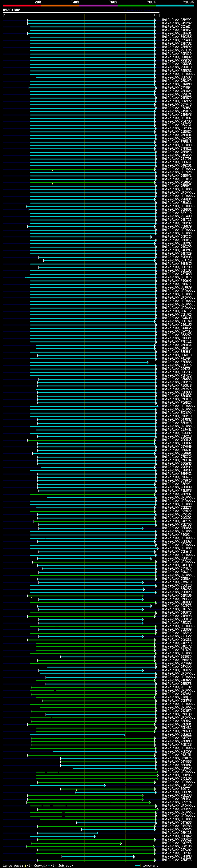
Task: Select hit label UniRef100_A5AB20
Action: (177, 402)
